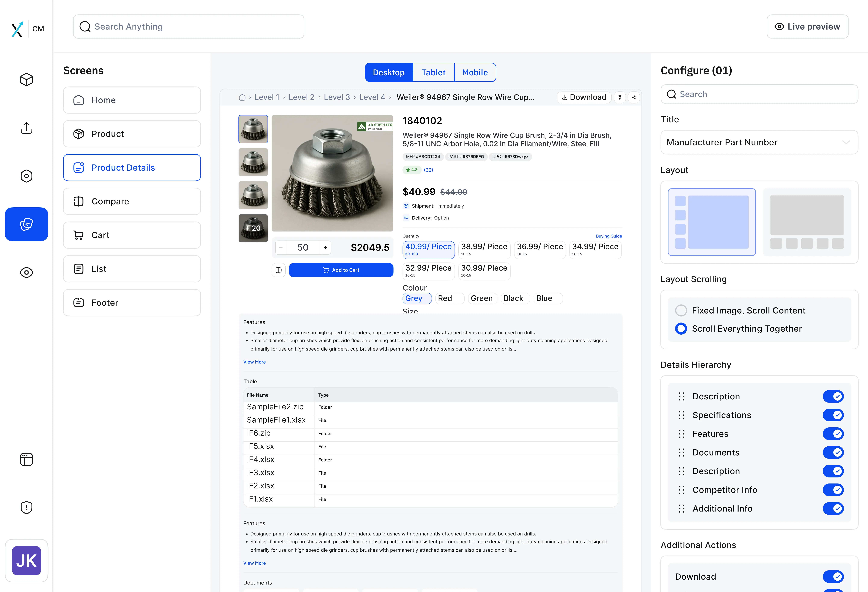Select the hexagon settings icon in sidebar
This screenshot has width=868, height=592.
(x=27, y=176)
